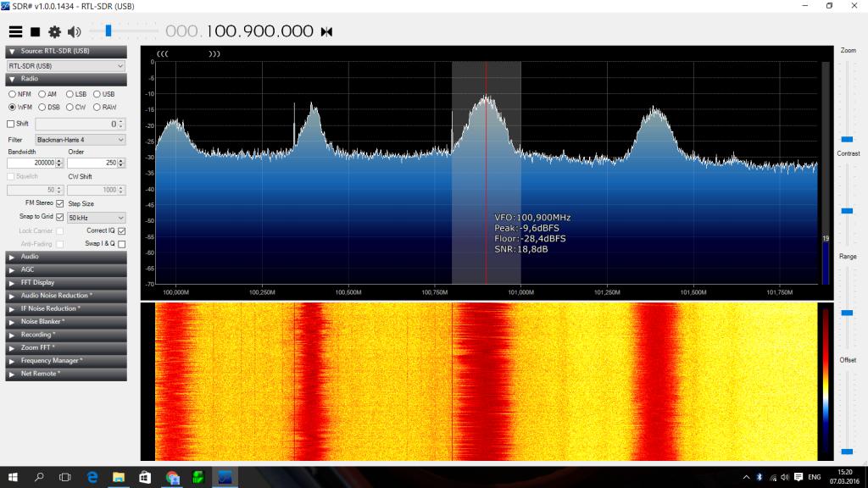The image size is (868, 488).
Task: Mute audio with the speaker icon
Action: coord(74,31)
